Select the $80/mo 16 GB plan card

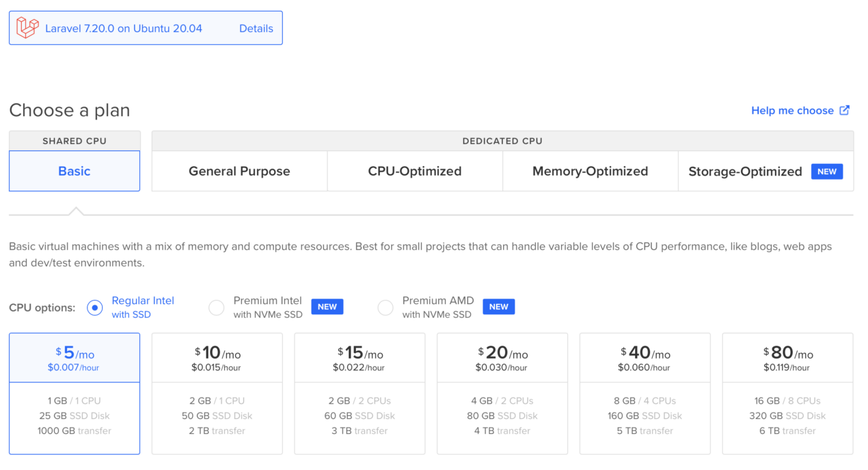[788, 393]
